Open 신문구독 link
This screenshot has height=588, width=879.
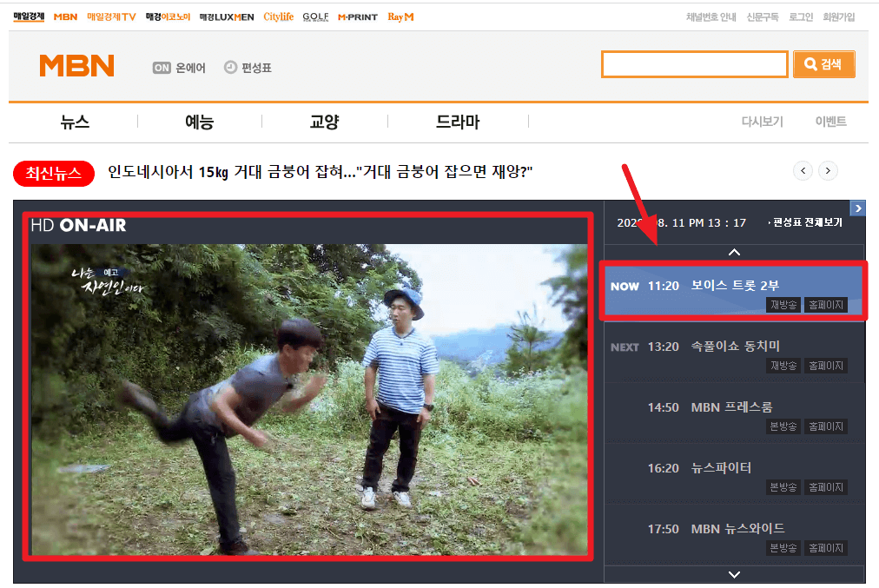coord(763,17)
